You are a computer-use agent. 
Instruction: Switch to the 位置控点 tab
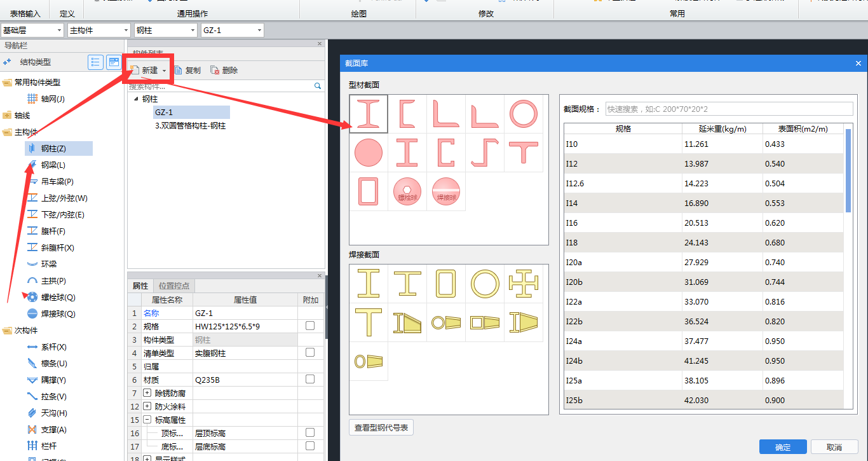pyautogui.click(x=173, y=286)
